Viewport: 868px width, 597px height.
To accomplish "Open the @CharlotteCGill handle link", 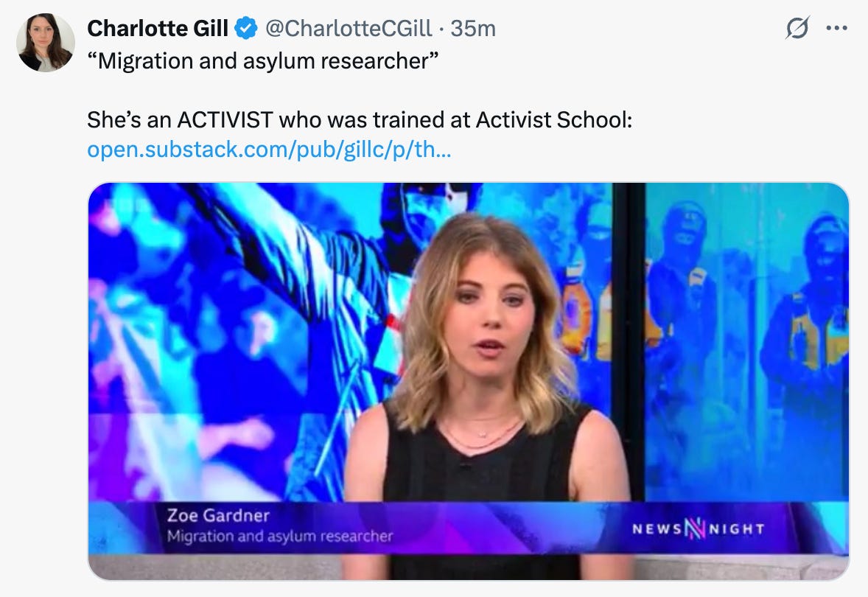I will pos(349,28).
